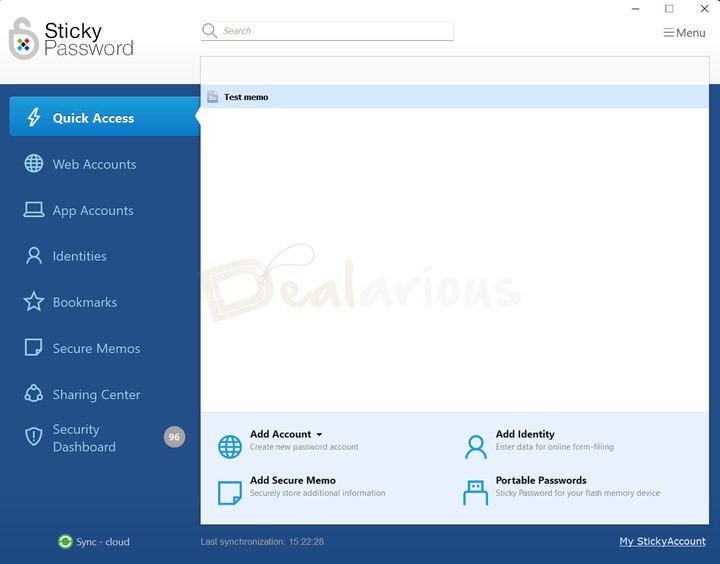Click the magnifying glass search icon
720x564 pixels.
click(209, 31)
